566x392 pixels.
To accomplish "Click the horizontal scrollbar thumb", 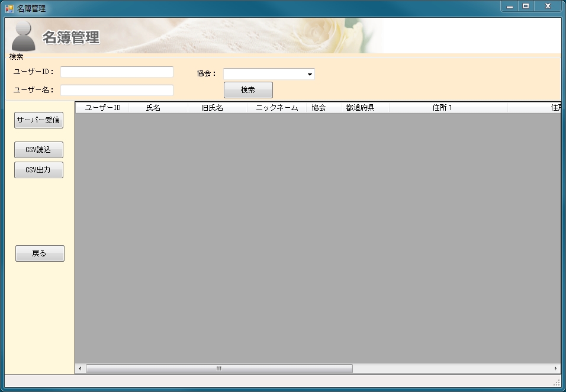I will coord(219,368).
